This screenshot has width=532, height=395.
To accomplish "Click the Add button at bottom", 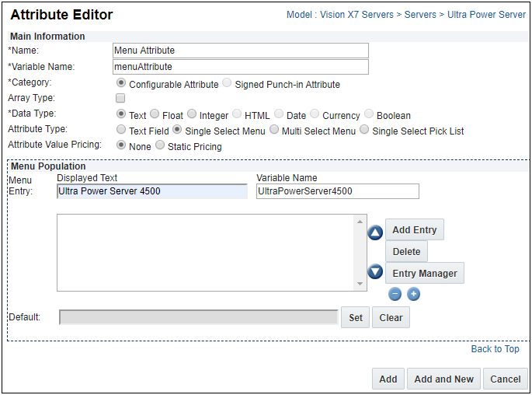I will tap(388, 379).
